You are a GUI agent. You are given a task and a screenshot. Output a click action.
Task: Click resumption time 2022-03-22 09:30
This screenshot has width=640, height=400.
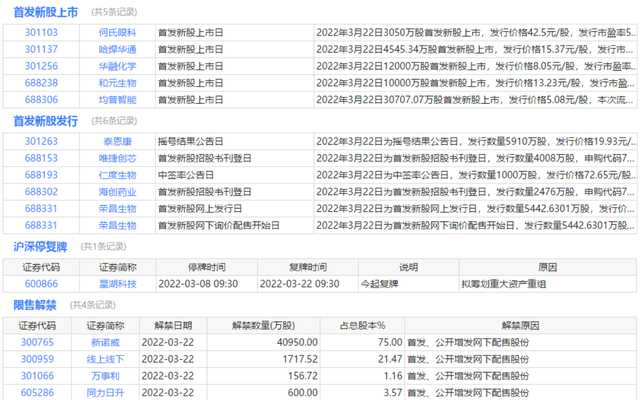click(x=300, y=284)
